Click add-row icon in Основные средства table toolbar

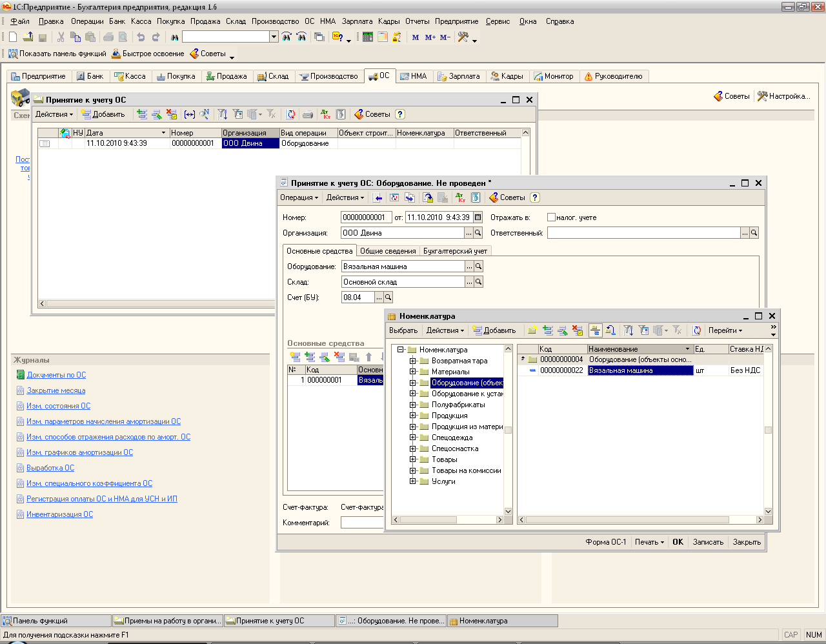(295, 357)
